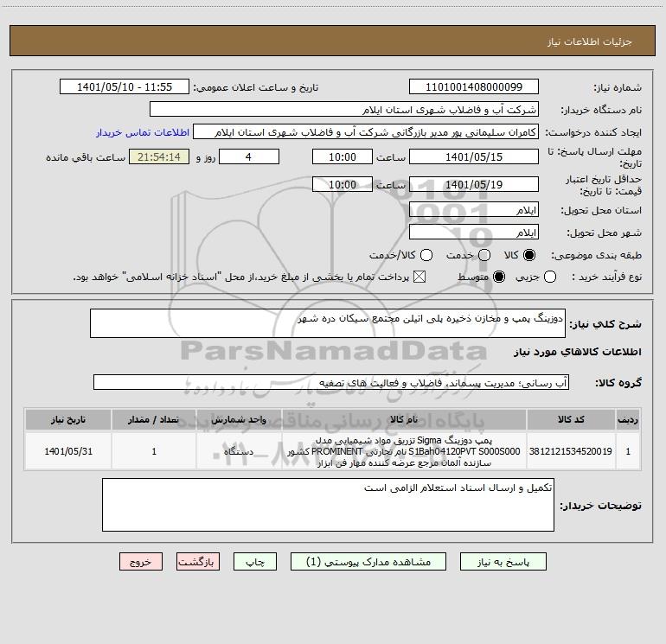This screenshot has height=644, width=666.
Task: Click the تعداد / مقدار column header
Action: pyautogui.click(x=154, y=420)
